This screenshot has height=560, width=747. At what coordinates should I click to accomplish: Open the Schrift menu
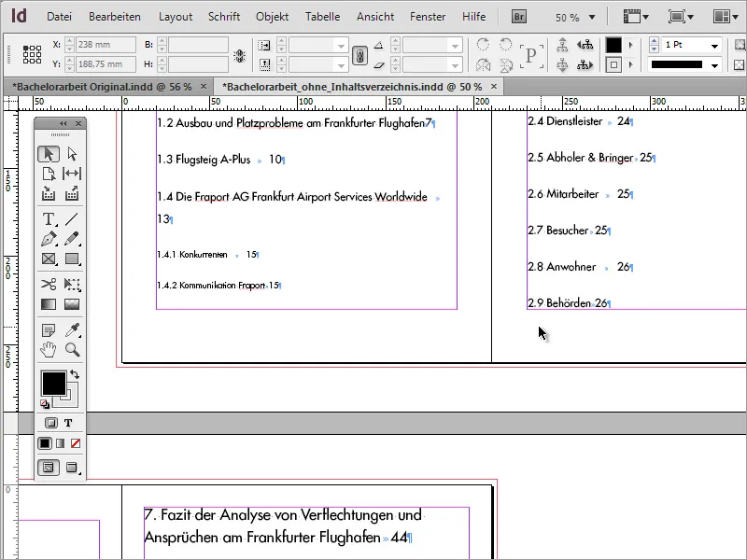[224, 17]
